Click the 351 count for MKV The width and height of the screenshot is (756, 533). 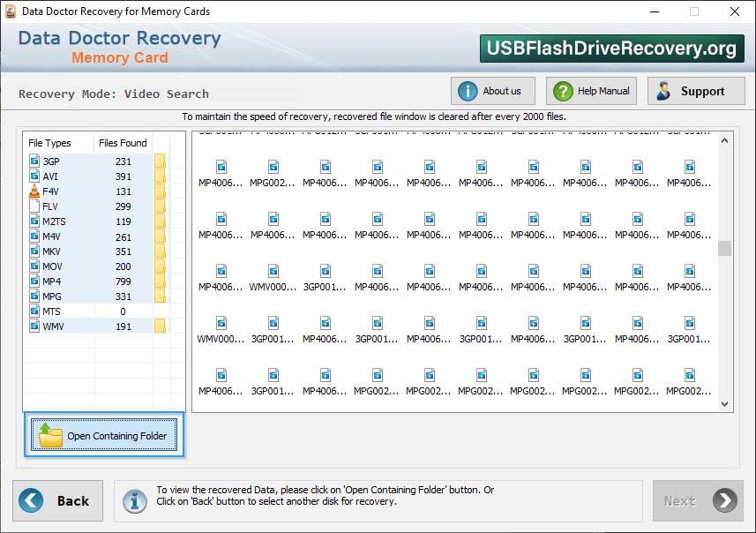click(x=123, y=251)
